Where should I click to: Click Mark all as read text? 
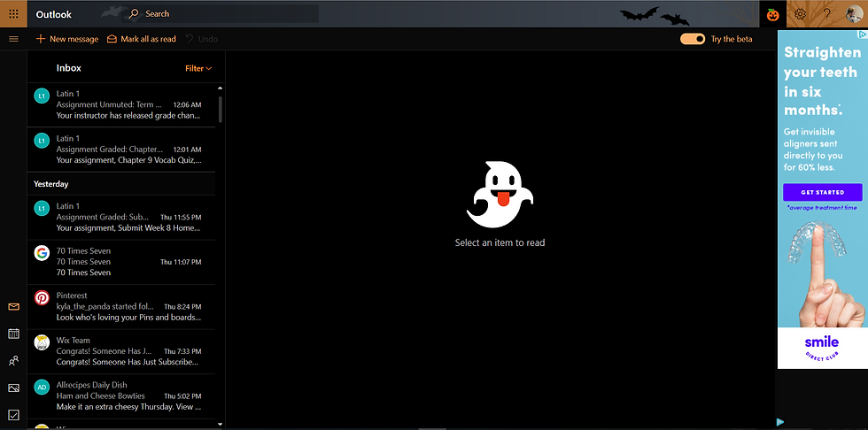point(149,39)
